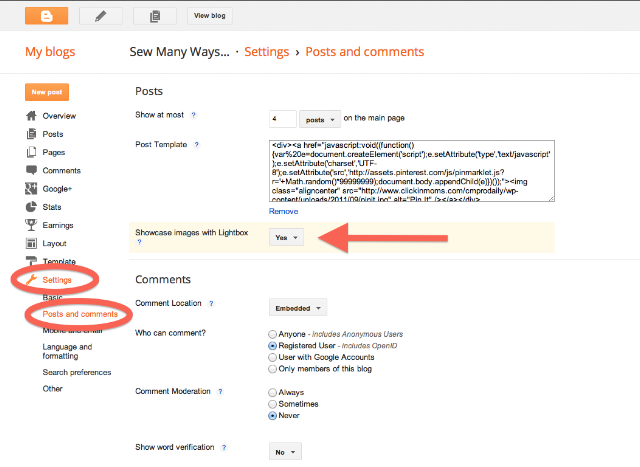Click the Posts and comments breadcrumb text
This screenshot has width=640, height=467.
pos(364,52)
